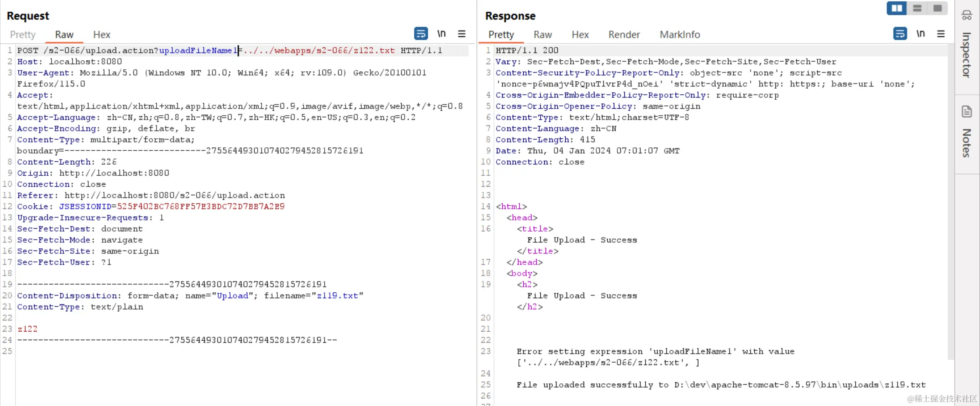Viewport: 980px width, 406px height.
Task: Click the HTTP/1.1 200 status line
Action: (527, 50)
